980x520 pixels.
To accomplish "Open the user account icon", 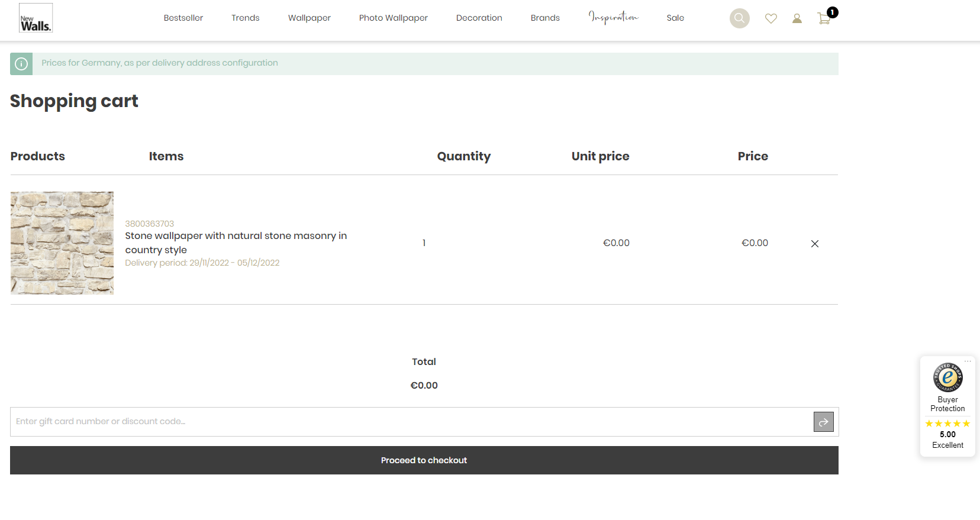I will click(x=797, y=19).
